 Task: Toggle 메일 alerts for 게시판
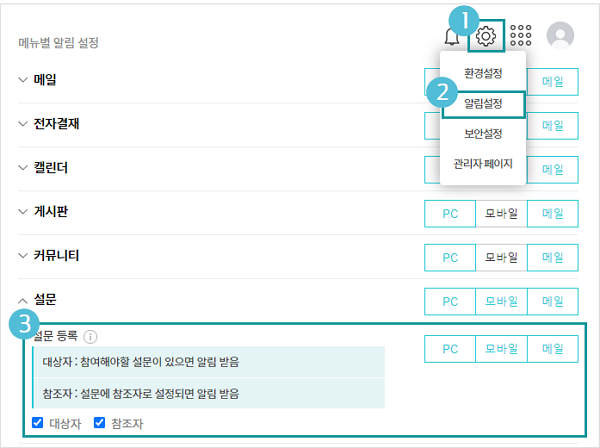[x=553, y=213]
